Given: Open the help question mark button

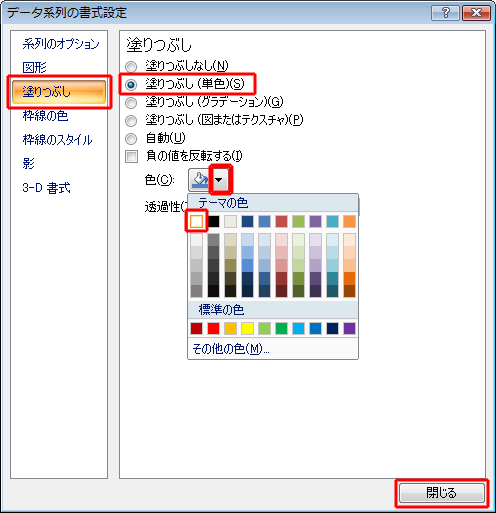Looking at the screenshot, I should point(445,13).
